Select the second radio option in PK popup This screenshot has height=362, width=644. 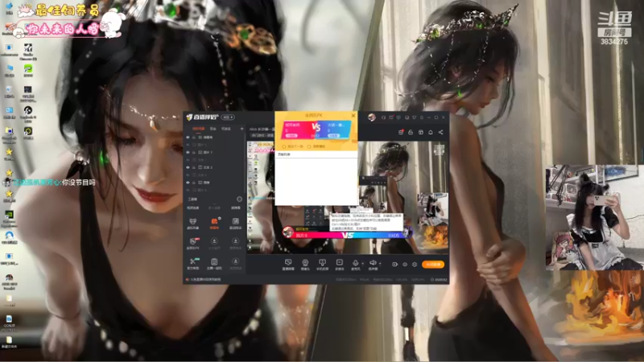(x=309, y=146)
